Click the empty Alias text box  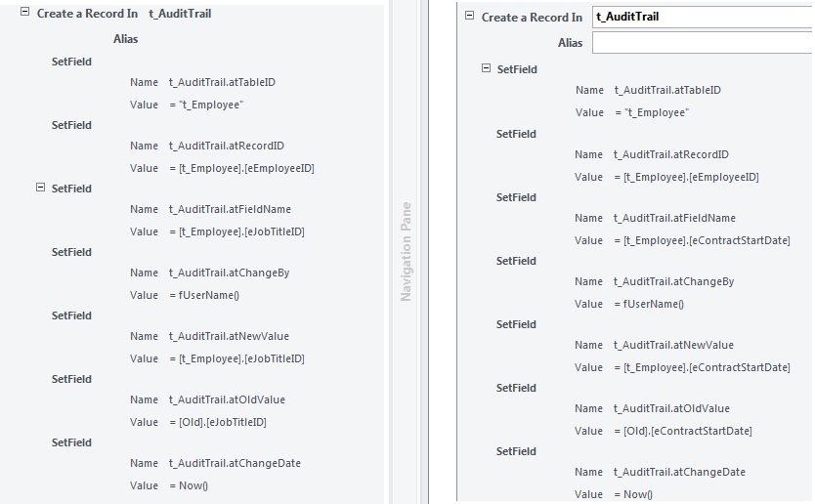tap(701, 43)
